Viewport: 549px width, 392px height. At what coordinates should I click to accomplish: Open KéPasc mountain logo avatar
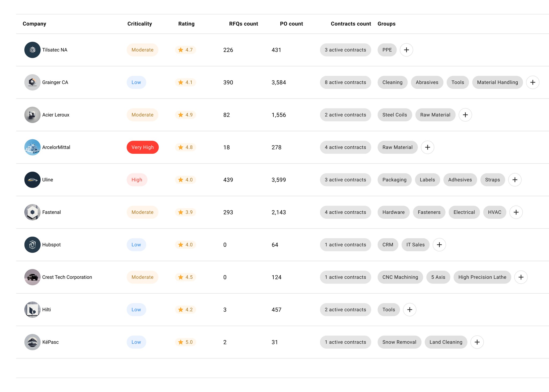pos(32,342)
